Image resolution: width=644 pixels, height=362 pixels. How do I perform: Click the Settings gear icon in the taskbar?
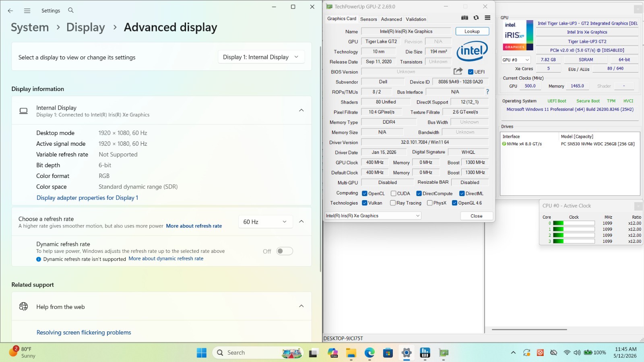(x=407, y=353)
